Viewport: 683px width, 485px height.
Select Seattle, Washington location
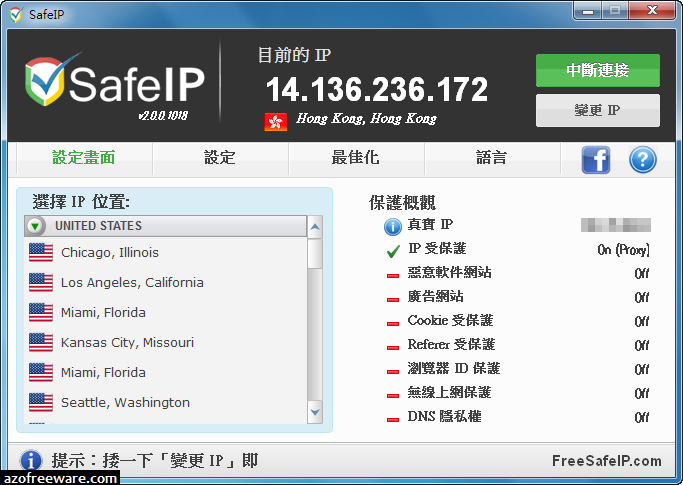tap(166, 402)
